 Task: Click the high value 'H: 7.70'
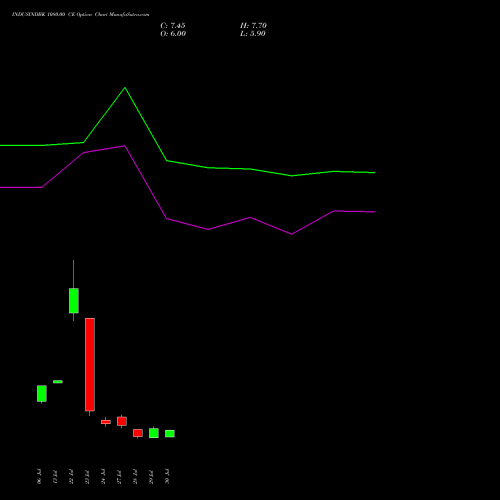pos(253,25)
